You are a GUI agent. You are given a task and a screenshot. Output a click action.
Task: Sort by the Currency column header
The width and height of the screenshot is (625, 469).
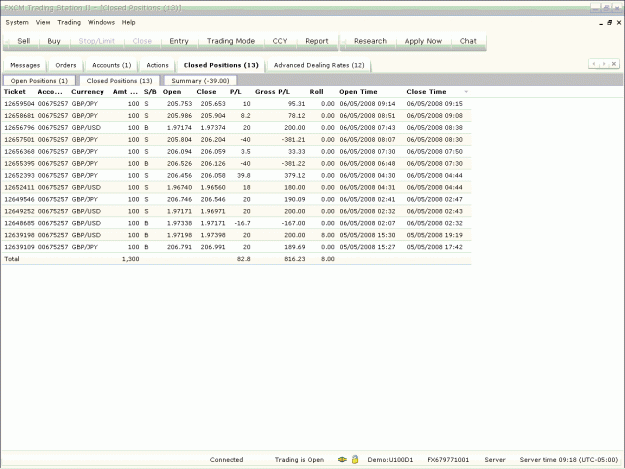(87, 92)
